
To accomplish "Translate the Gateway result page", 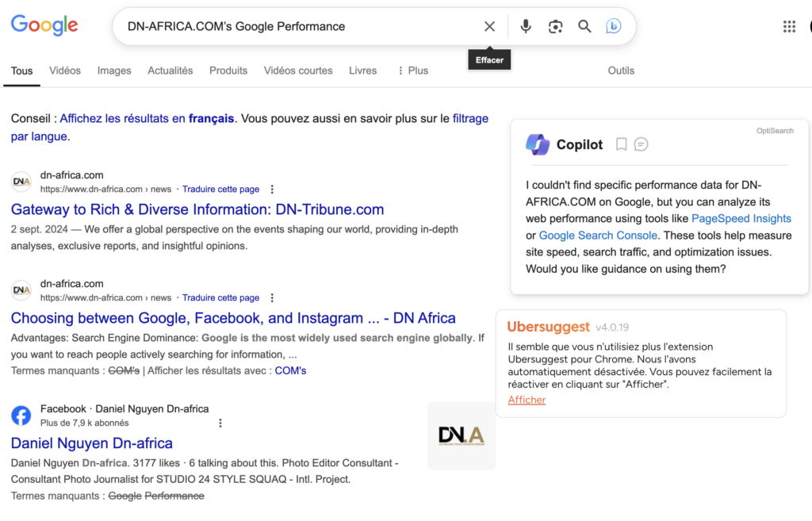I will (220, 190).
